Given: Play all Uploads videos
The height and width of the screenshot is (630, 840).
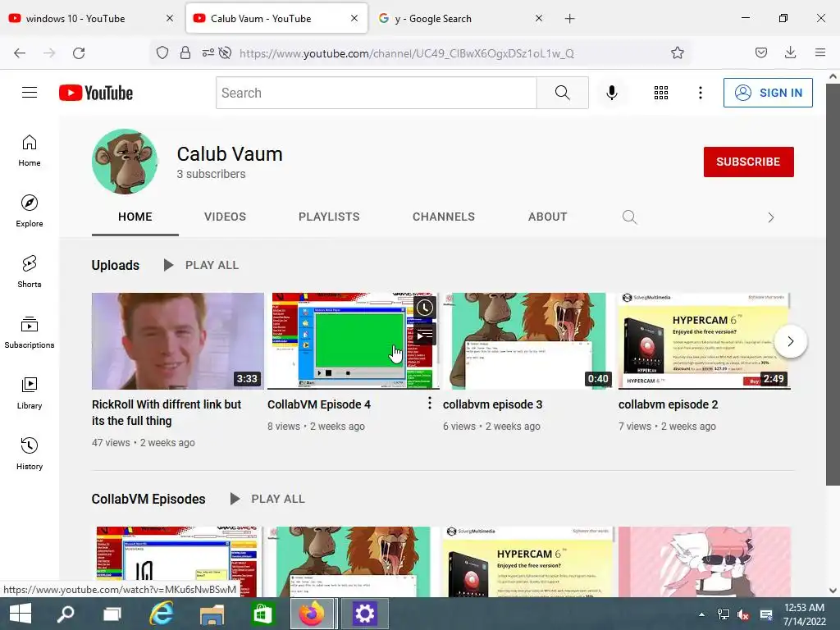Looking at the screenshot, I should point(202,265).
